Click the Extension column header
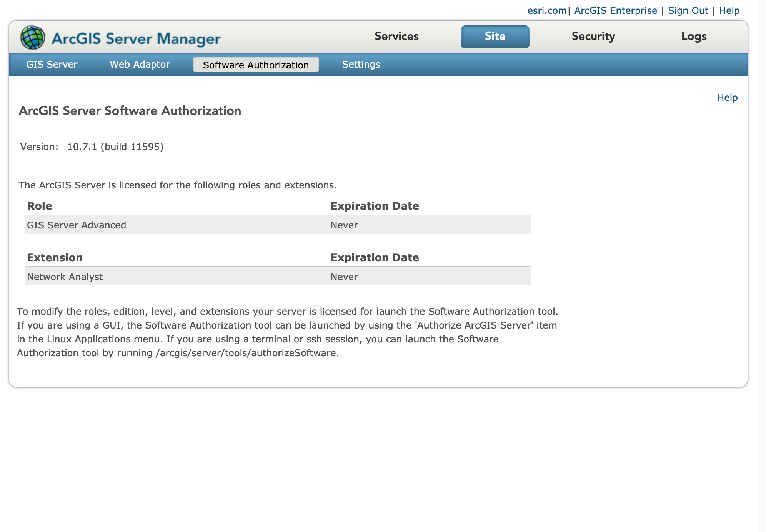The image size is (766, 532). coord(55,257)
